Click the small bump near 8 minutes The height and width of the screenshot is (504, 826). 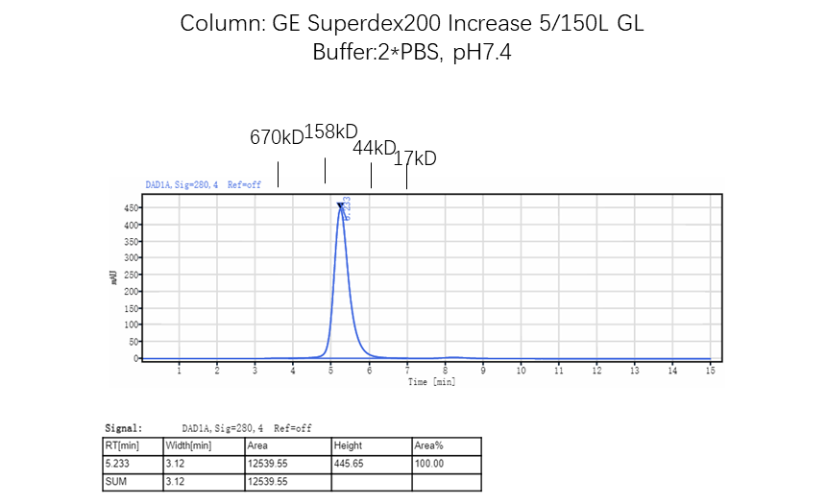pyautogui.click(x=449, y=357)
